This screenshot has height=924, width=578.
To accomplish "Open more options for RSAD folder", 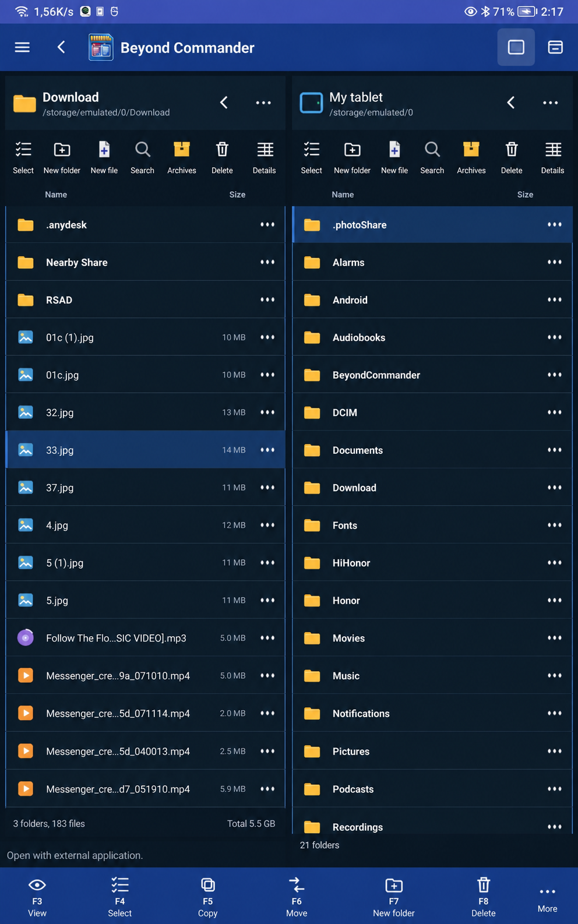I will coord(267,299).
